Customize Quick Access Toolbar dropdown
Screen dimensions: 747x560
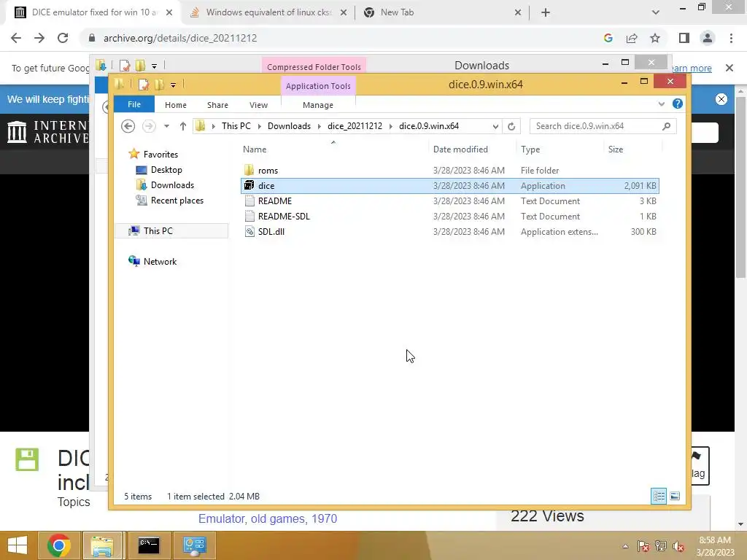(173, 85)
